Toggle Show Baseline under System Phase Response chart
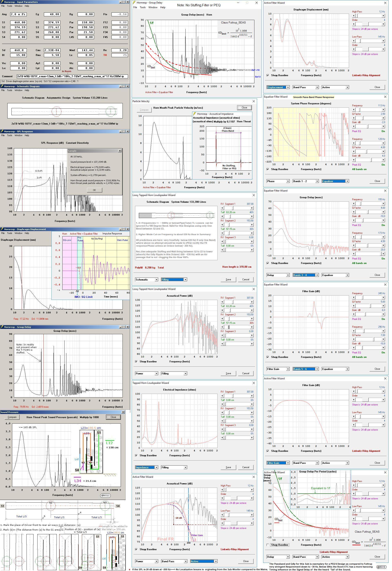This screenshot has height=571, width=392. (268, 169)
